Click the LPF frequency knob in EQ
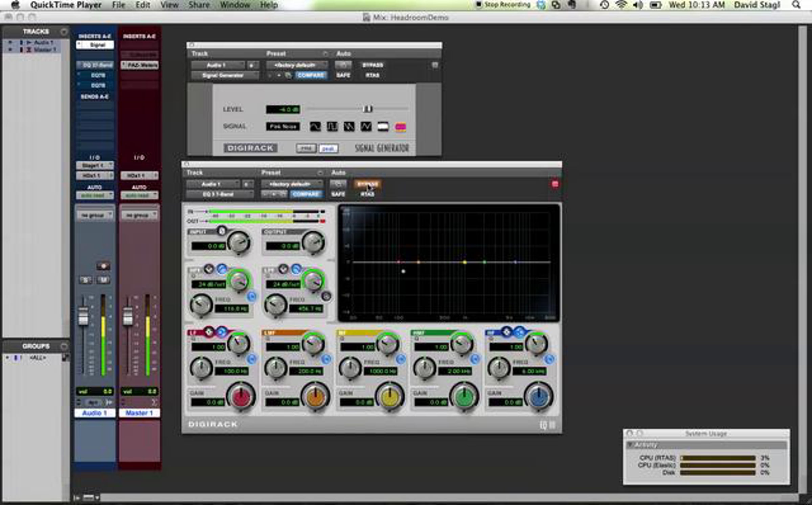Viewport: 812px width, 505px height. 275,305
